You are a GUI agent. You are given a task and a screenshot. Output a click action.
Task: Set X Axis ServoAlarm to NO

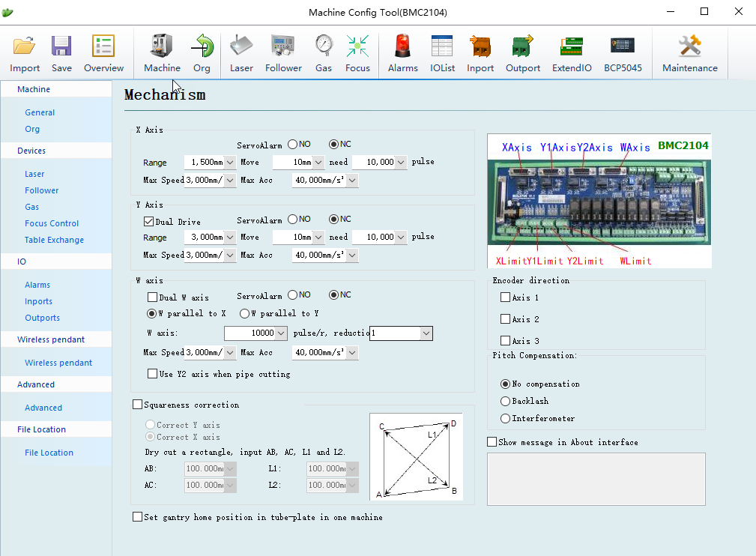coord(293,144)
